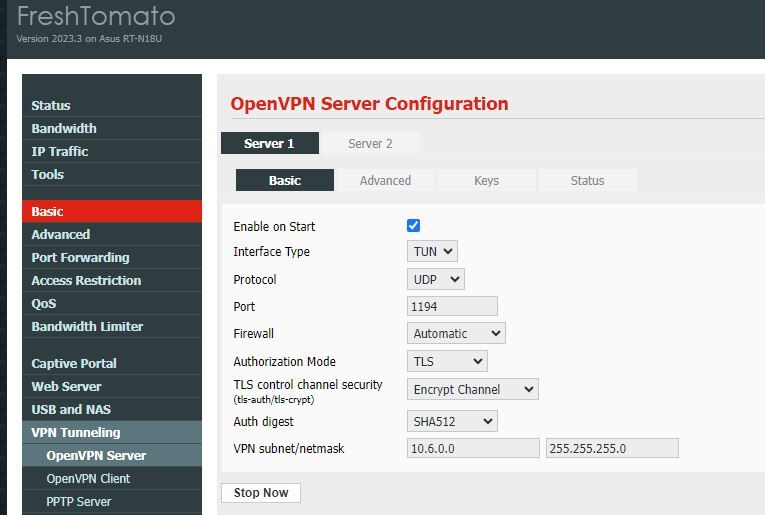This screenshot has width=765, height=515.
Task: Open the USB and NAS section
Action: (x=71, y=410)
